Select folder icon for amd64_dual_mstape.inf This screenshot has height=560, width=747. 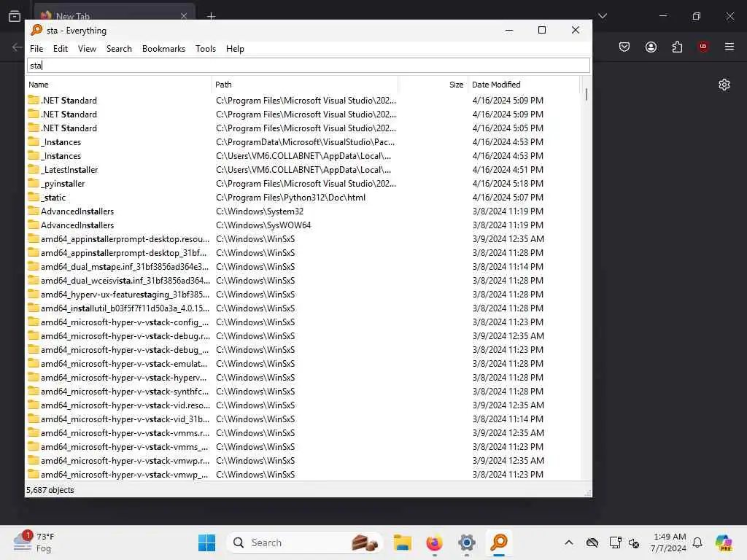(x=34, y=266)
